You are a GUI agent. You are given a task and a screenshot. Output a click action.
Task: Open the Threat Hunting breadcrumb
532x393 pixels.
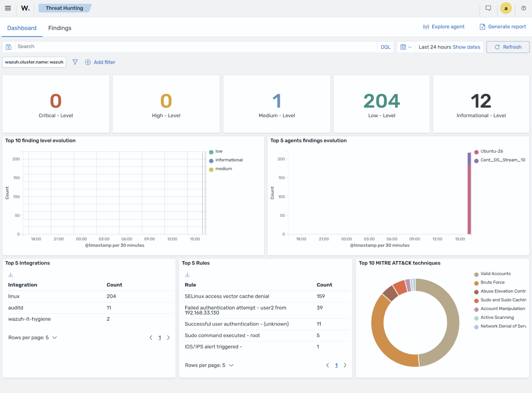pyautogui.click(x=64, y=8)
